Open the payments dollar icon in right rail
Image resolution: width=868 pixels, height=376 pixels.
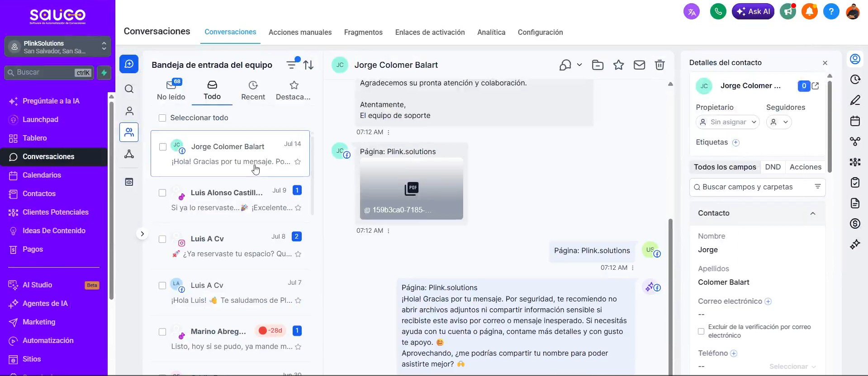click(855, 224)
